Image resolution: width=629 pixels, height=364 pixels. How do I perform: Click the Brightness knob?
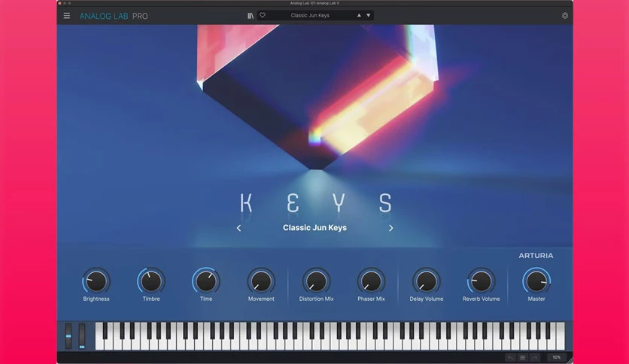click(96, 281)
